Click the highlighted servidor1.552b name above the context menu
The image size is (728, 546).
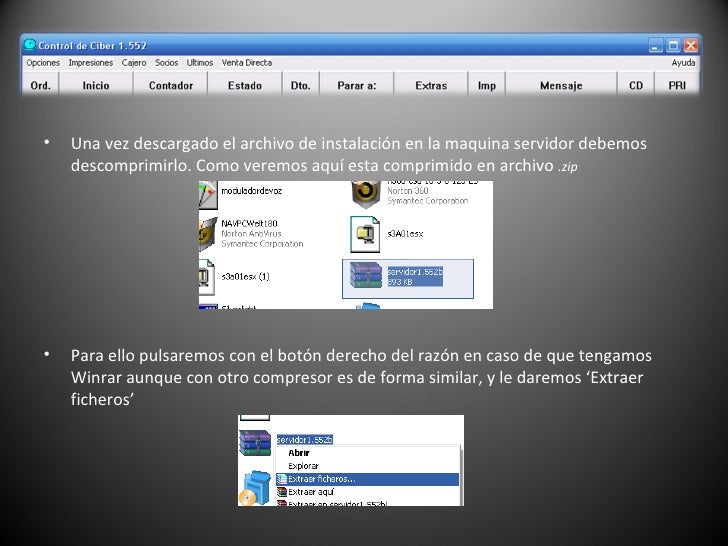(x=305, y=440)
